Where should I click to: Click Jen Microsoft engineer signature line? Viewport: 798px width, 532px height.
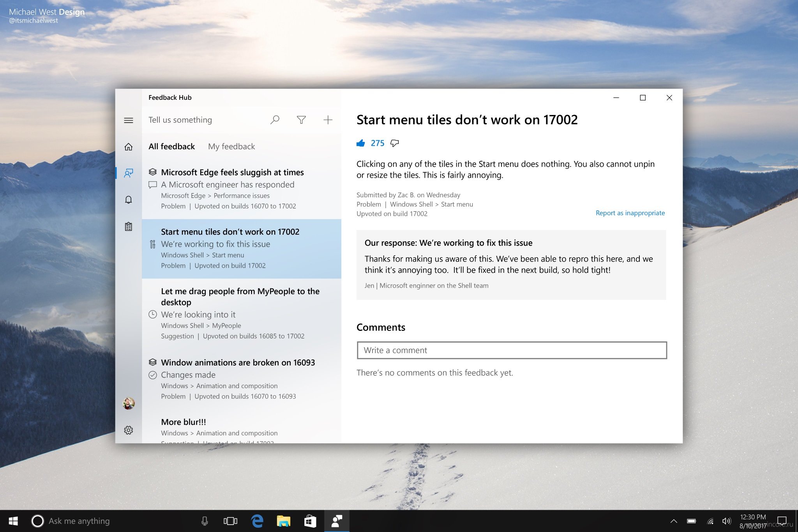pyautogui.click(x=426, y=285)
